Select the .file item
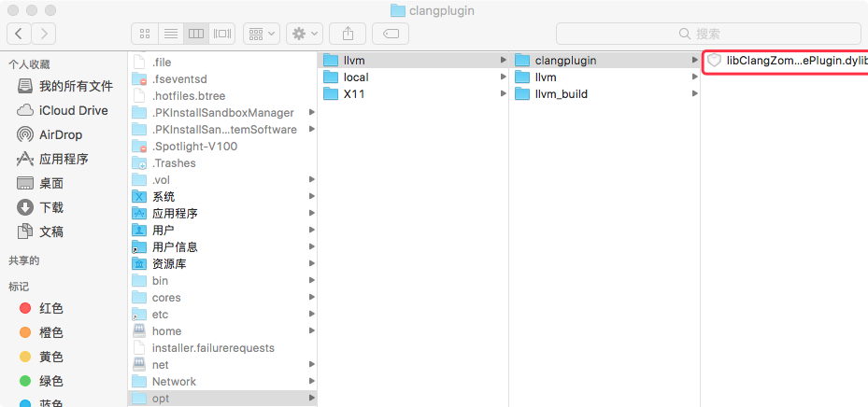This screenshot has height=407, width=868. pyautogui.click(x=222, y=63)
